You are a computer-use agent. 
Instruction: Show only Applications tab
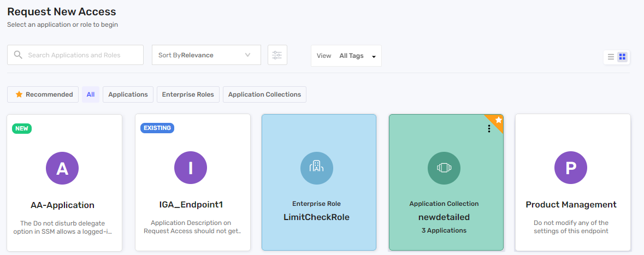[x=128, y=94]
